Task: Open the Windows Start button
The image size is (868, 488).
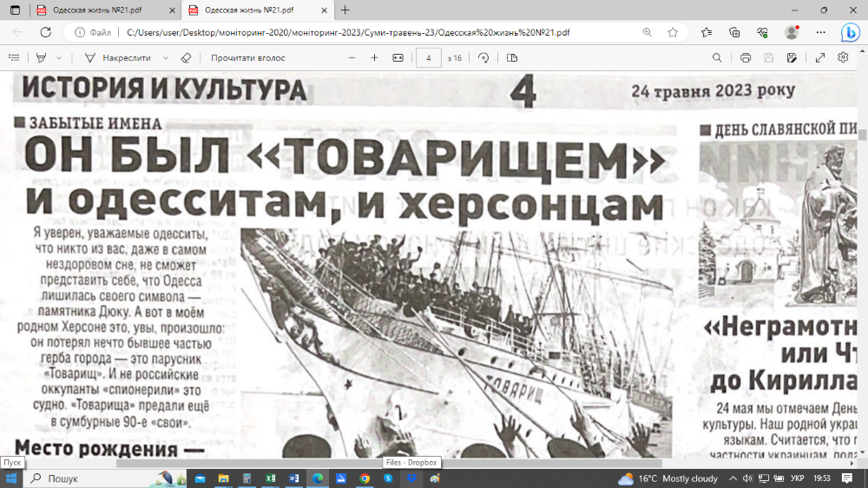Action: pos(11,478)
